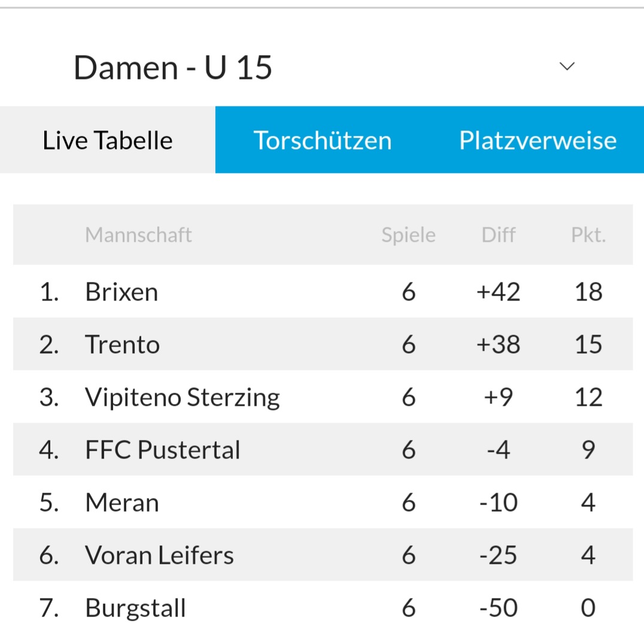Open the Damen - U 15 league title
Screen dimensions: 644x644
(173, 68)
